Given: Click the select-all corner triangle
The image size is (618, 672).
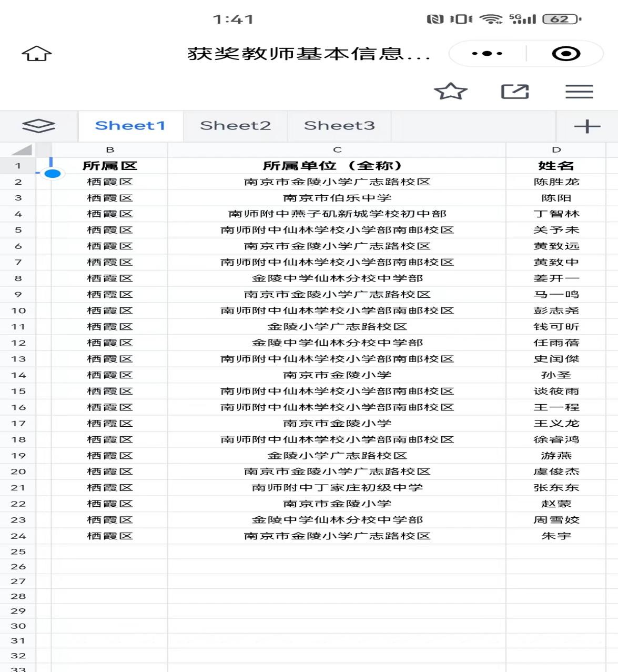Looking at the screenshot, I should pyautogui.click(x=21, y=150).
